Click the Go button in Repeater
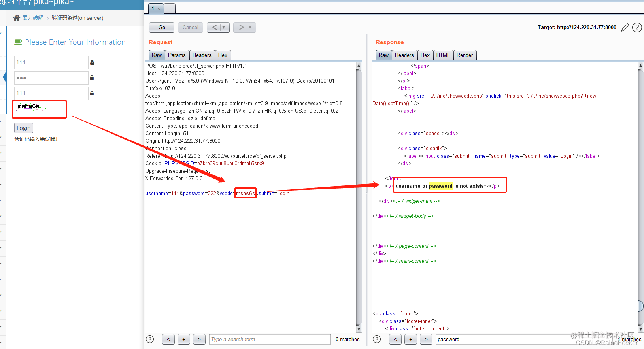The image size is (644, 349). tap(162, 27)
